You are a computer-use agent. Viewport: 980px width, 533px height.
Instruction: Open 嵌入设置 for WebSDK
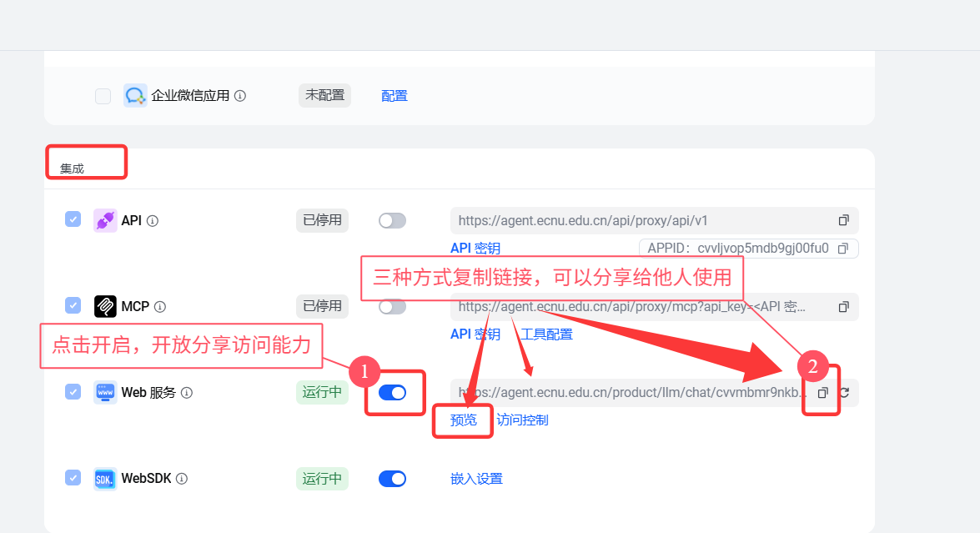click(476, 479)
